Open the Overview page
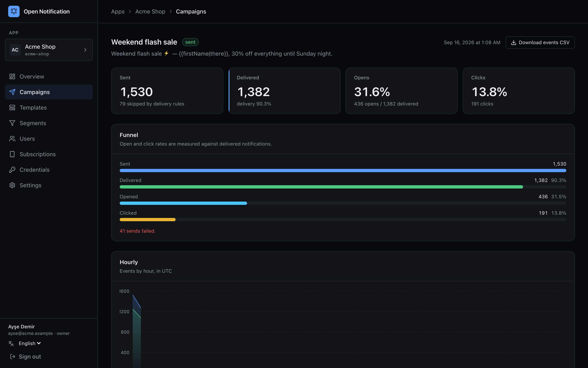The height and width of the screenshot is (368, 588). 49,77
